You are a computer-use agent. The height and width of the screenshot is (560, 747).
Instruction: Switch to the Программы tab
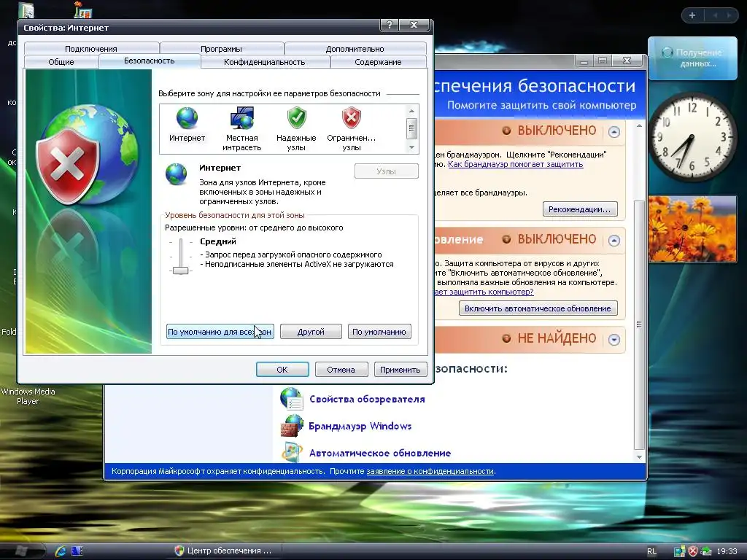(221, 49)
